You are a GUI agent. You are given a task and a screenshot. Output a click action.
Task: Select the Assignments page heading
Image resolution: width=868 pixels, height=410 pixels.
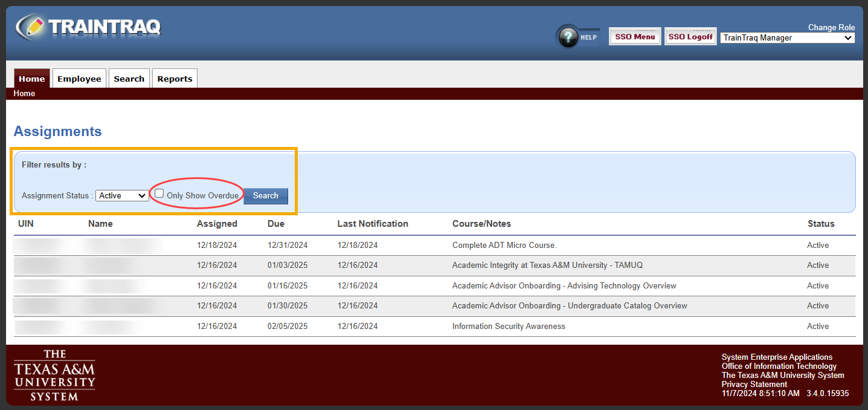57,131
